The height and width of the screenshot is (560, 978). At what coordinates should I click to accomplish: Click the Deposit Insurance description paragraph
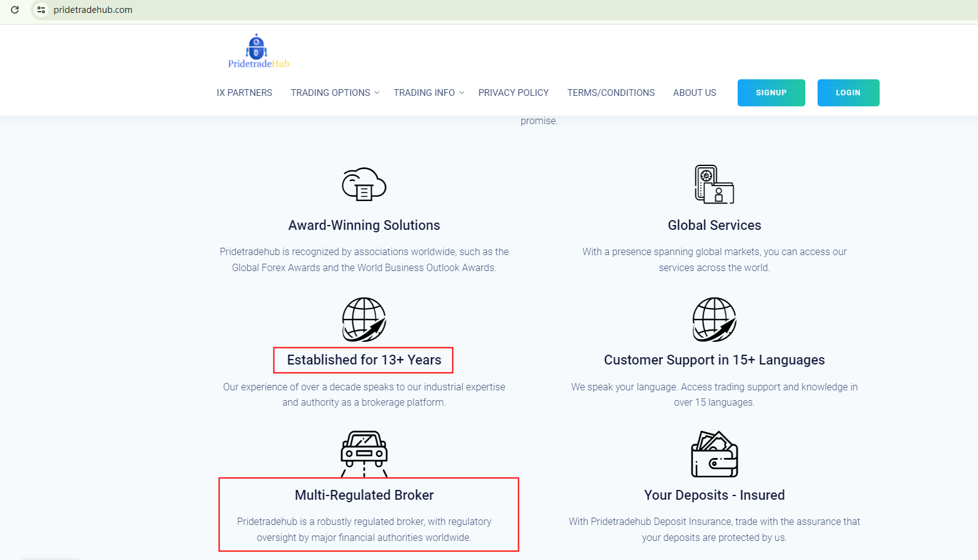point(714,529)
